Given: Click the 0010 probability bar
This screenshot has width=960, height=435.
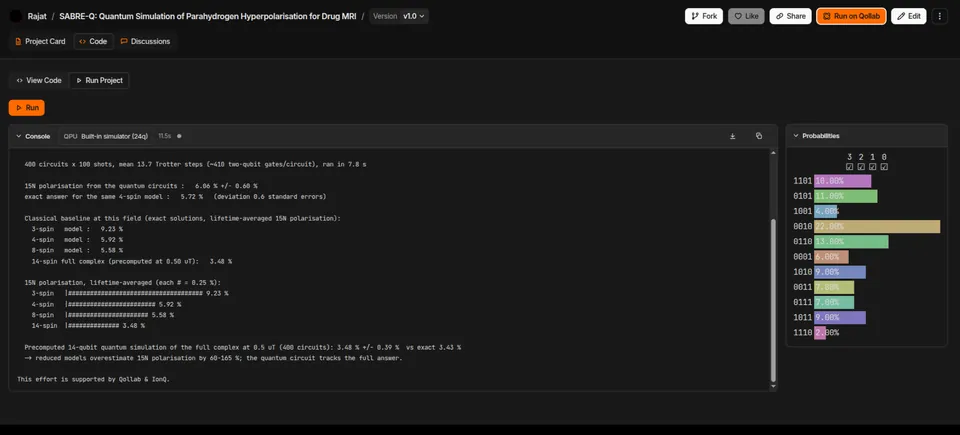Looking at the screenshot, I should [x=877, y=227].
